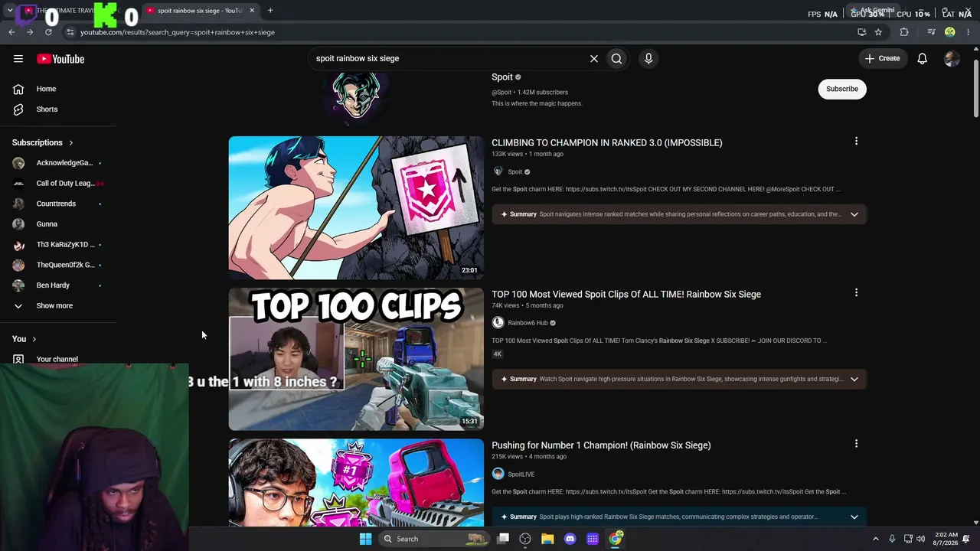Image resolution: width=980 pixels, height=551 pixels.
Task: Go back in browser history
Action: click(11, 32)
